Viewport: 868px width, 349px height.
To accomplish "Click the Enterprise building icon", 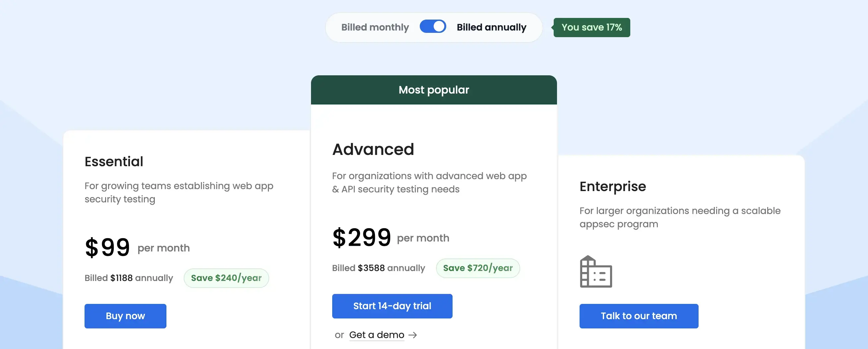I will [595, 271].
